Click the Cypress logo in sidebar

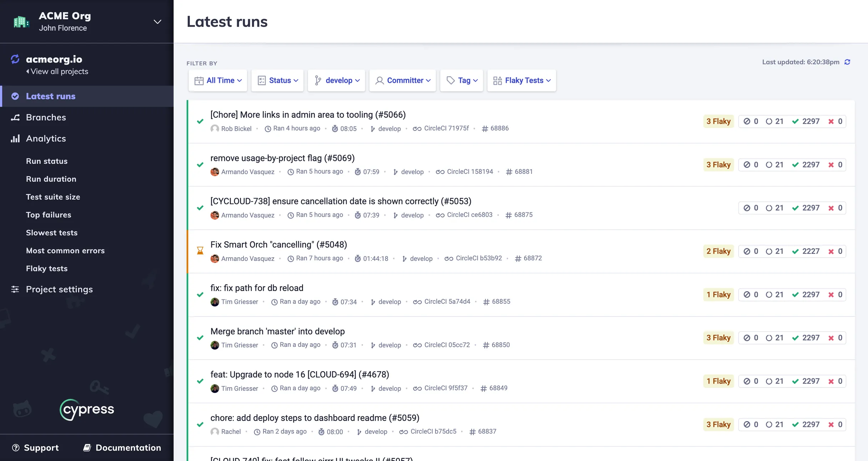point(87,410)
